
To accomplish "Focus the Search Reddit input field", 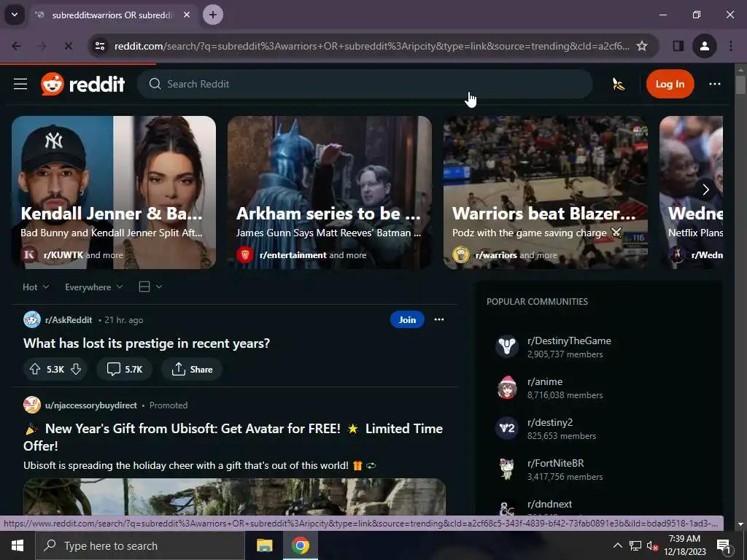I will point(365,85).
